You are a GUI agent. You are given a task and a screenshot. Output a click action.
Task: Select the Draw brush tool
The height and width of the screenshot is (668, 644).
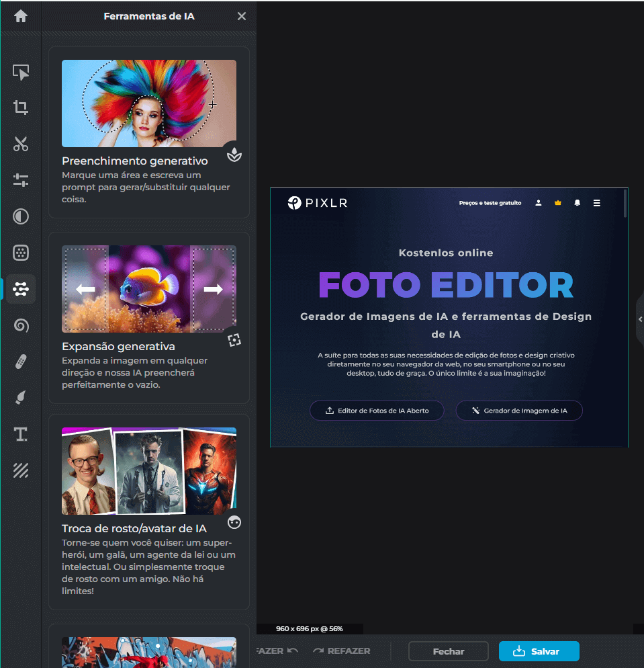20,397
